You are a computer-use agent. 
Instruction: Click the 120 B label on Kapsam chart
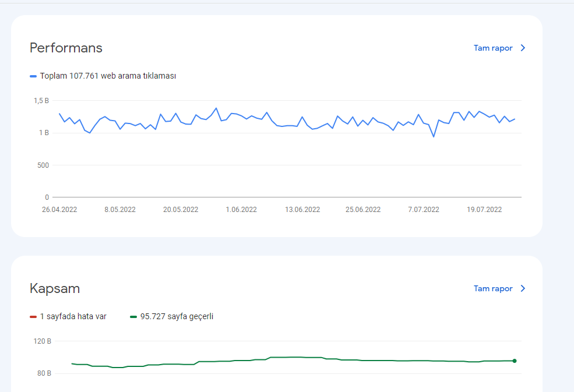tap(42, 341)
